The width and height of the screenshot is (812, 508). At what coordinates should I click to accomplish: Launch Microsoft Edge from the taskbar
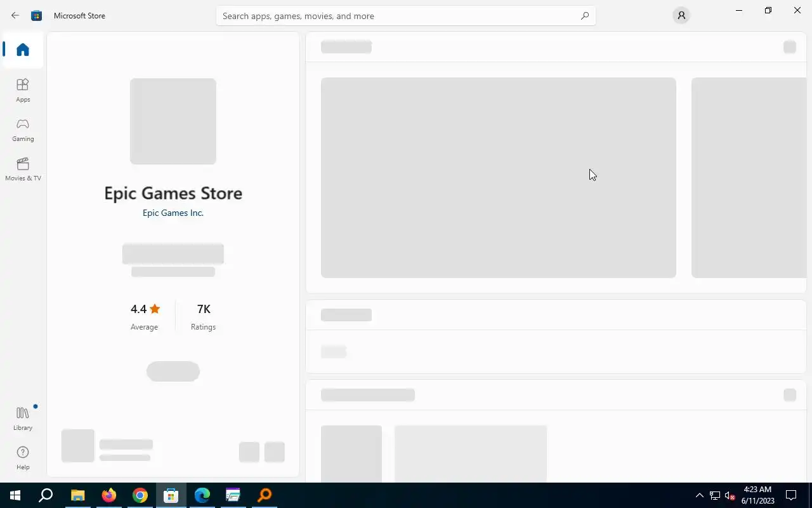202,495
